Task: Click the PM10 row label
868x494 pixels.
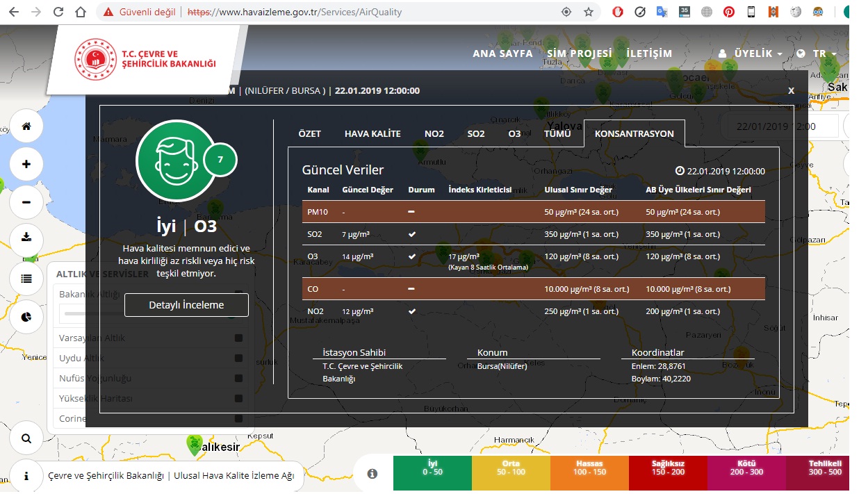Action: coord(318,212)
